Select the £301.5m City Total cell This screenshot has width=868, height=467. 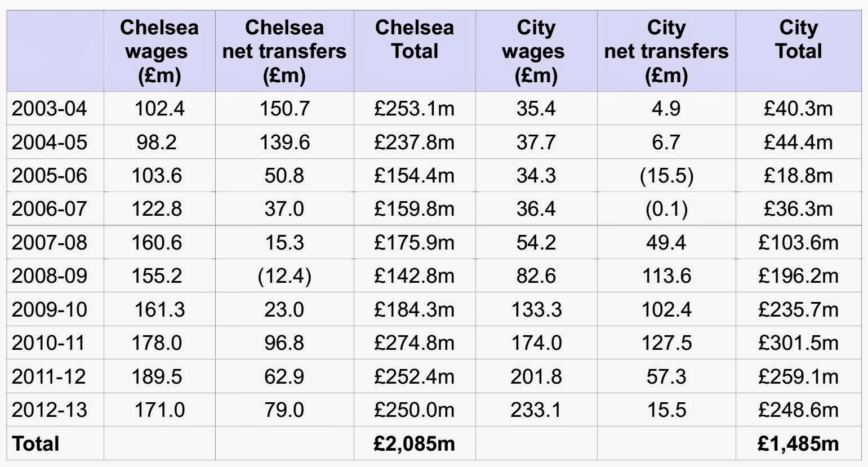[798, 343]
